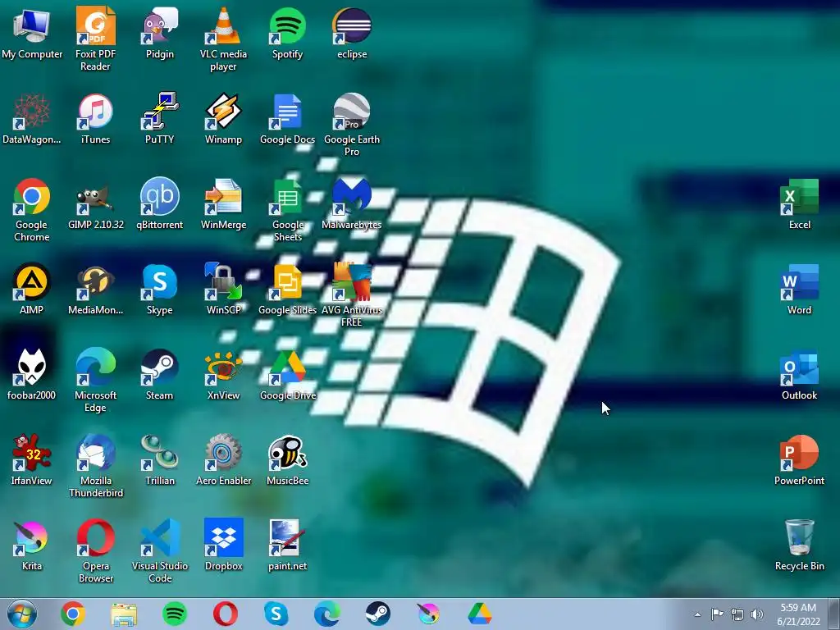Click the Show desktop taskbar strip

[834, 614]
